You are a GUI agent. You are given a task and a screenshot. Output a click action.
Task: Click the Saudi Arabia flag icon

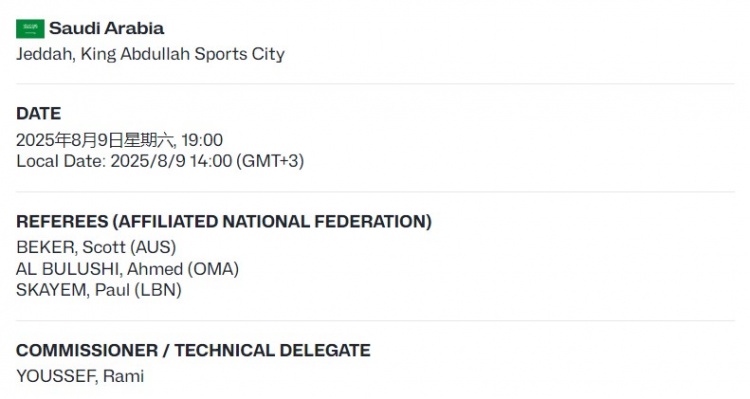[30, 29]
